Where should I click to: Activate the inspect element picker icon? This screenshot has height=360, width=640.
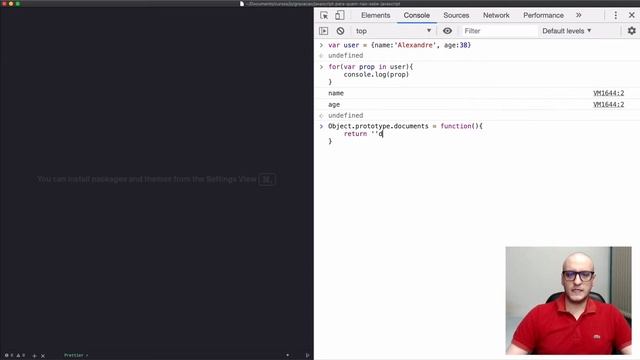(x=324, y=16)
